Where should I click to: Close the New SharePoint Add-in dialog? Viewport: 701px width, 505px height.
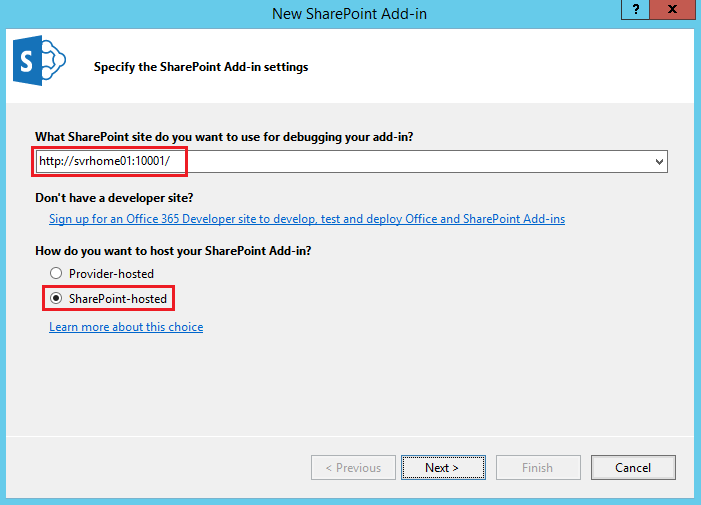pyautogui.click(x=672, y=9)
